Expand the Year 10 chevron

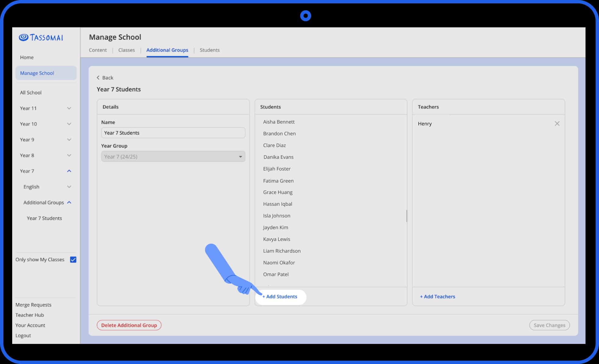69,124
